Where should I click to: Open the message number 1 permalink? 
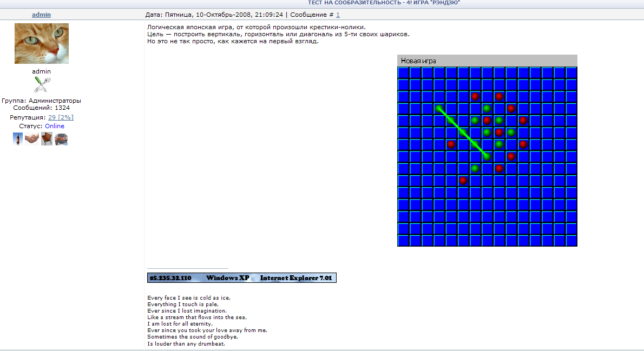click(x=338, y=15)
